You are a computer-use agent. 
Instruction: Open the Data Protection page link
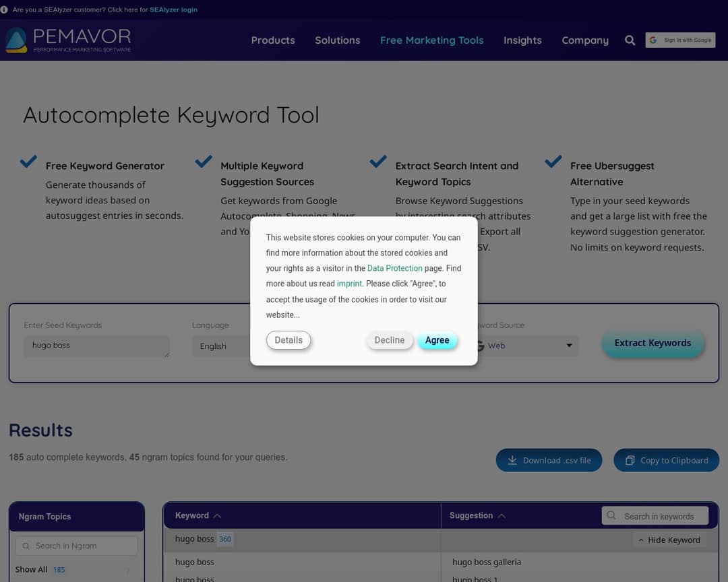[x=394, y=268]
